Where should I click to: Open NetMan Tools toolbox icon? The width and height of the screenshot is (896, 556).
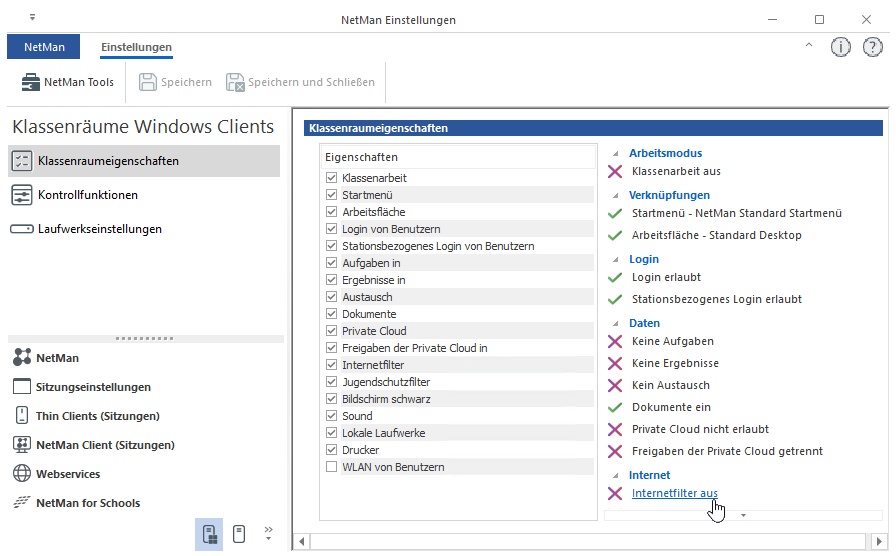pos(30,82)
